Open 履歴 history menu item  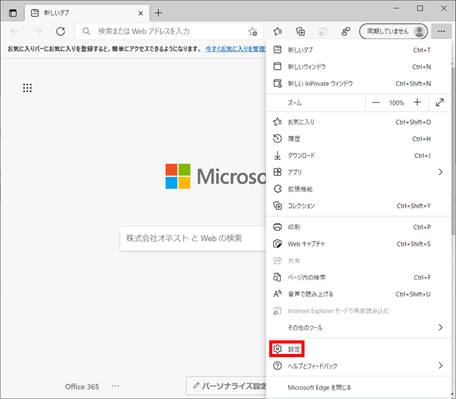click(359, 139)
